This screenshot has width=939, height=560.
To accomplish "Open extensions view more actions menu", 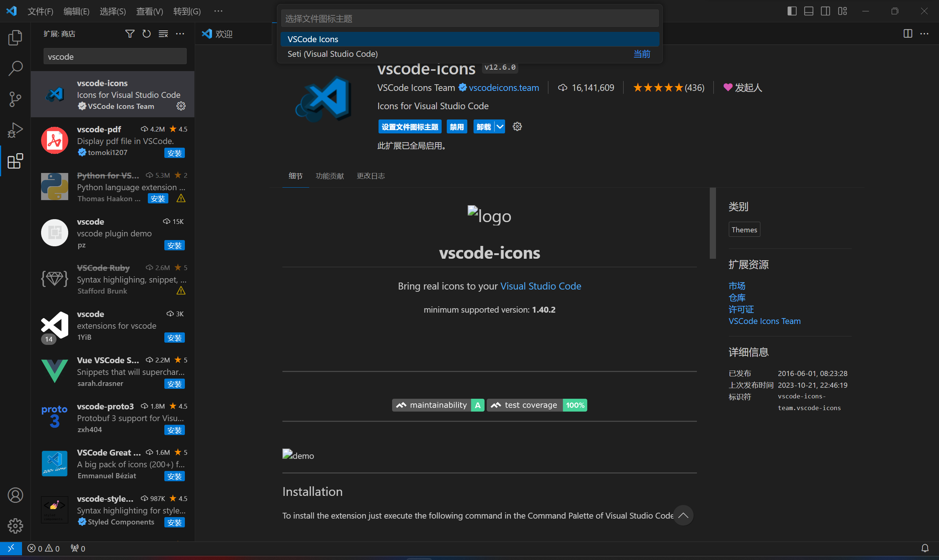I will (180, 34).
